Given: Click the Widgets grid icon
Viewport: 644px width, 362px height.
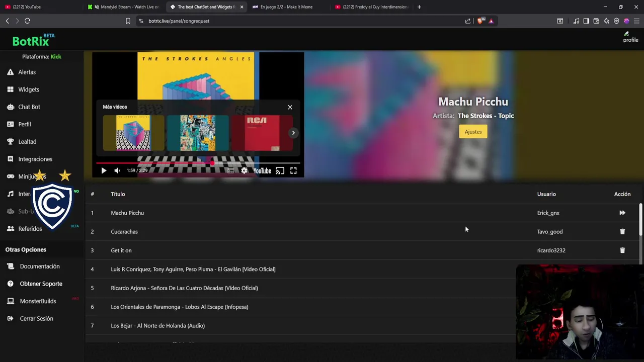Looking at the screenshot, I should click(10, 89).
